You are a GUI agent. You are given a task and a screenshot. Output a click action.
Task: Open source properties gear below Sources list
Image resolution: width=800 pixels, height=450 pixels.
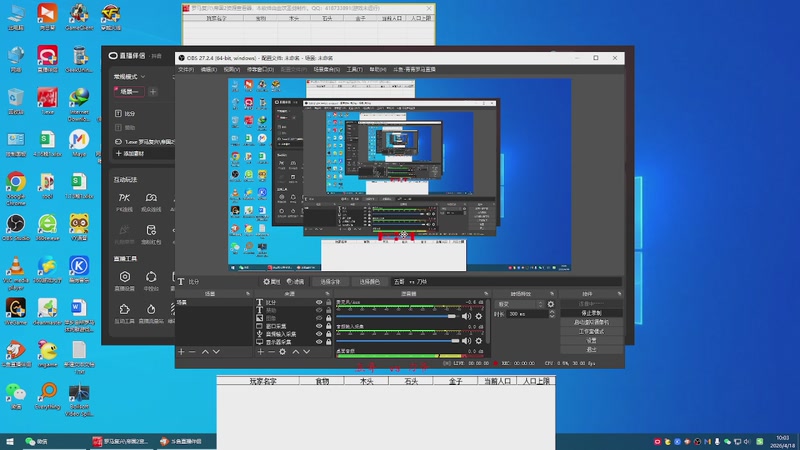(x=283, y=352)
